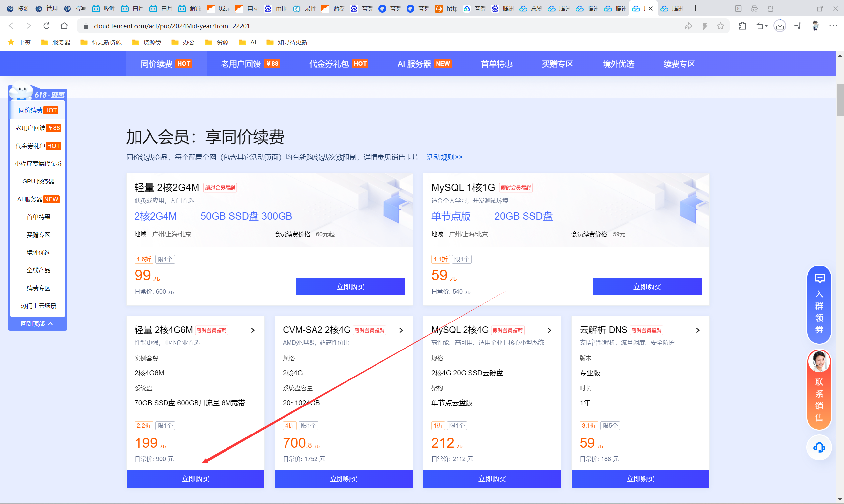844x504 pixels.
Task: Select 境外优选 in the top navigation
Action: pyautogui.click(x=618, y=64)
